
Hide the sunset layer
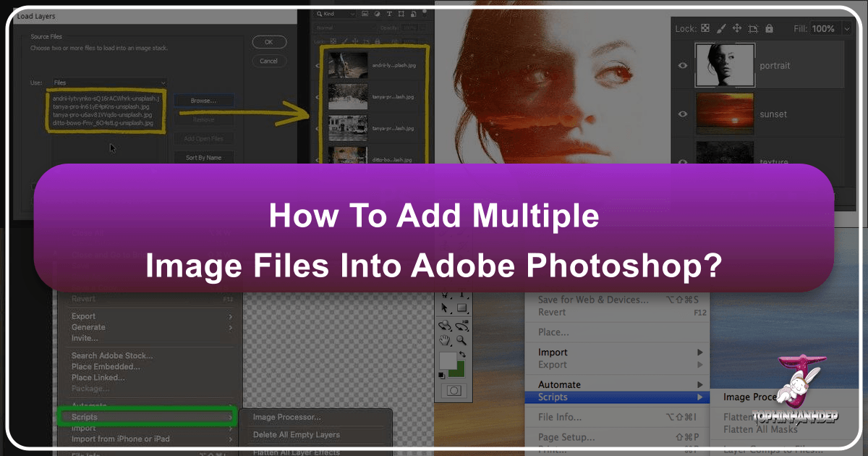click(x=682, y=114)
